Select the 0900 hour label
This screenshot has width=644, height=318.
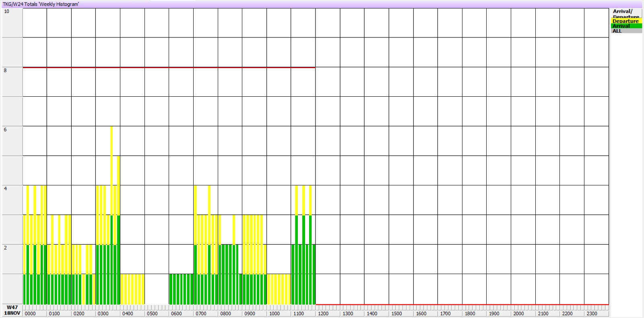coord(250,314)
